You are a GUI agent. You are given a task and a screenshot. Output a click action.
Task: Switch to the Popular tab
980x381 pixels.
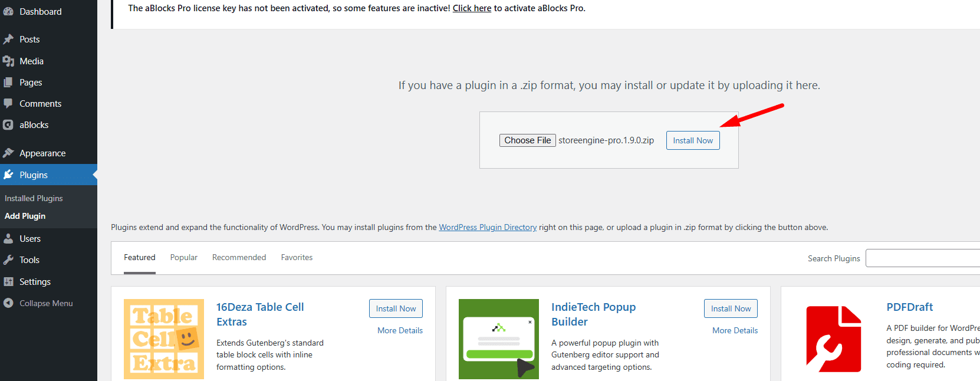pyautogui.click(x=184, y=258)
